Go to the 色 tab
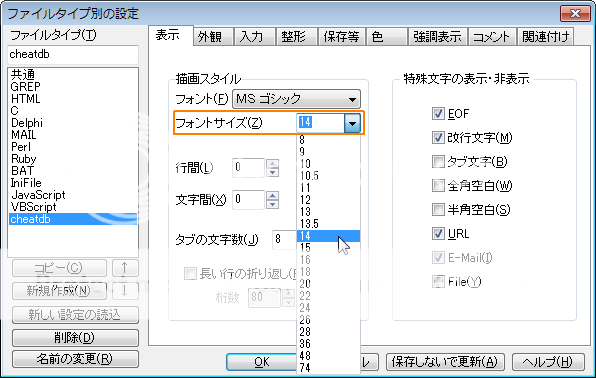Image resolution: width=596 pixels, height=378 pixels. point(386,37)
